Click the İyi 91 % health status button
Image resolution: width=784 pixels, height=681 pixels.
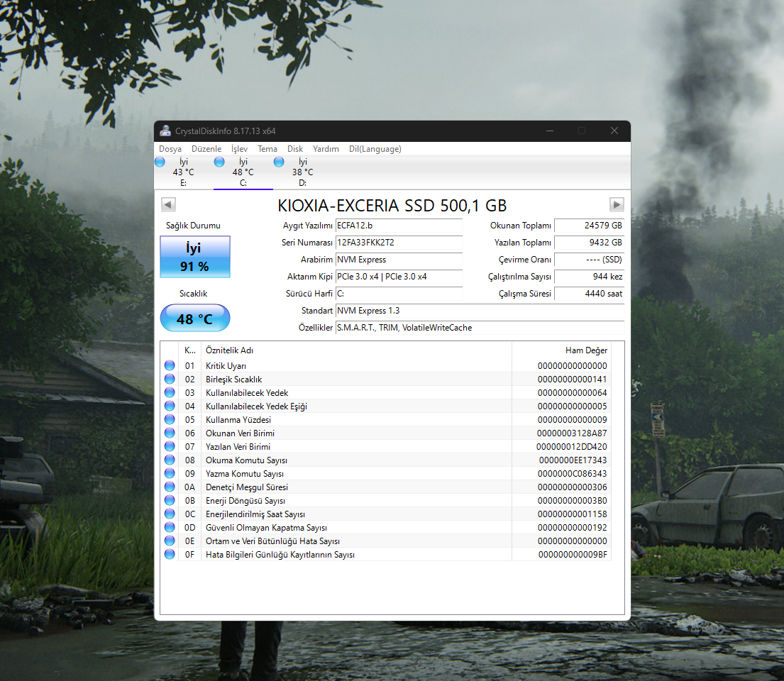[x=195, y=257]
